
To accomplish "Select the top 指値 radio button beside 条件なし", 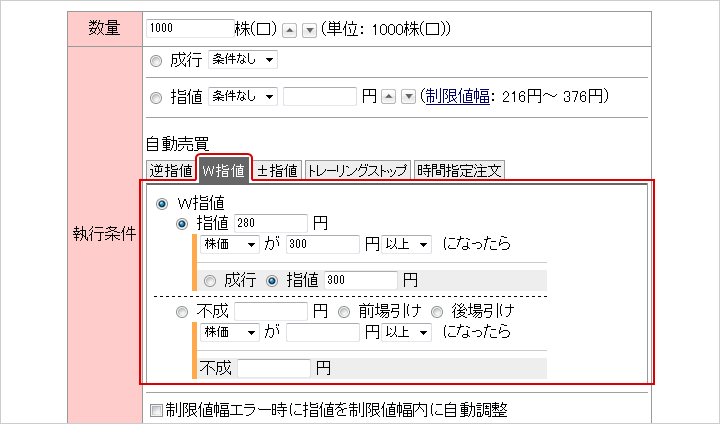I will click(156, 97).
